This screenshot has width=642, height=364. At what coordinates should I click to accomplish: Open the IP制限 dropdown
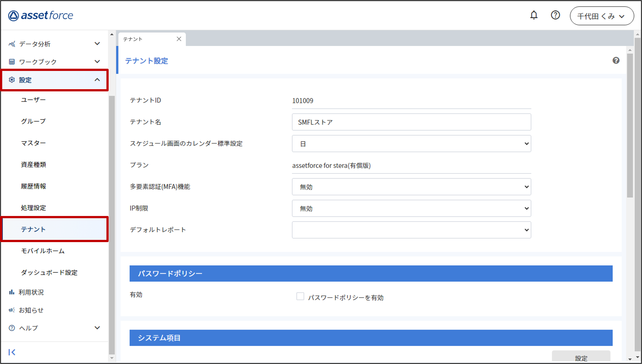coord(411,208)
